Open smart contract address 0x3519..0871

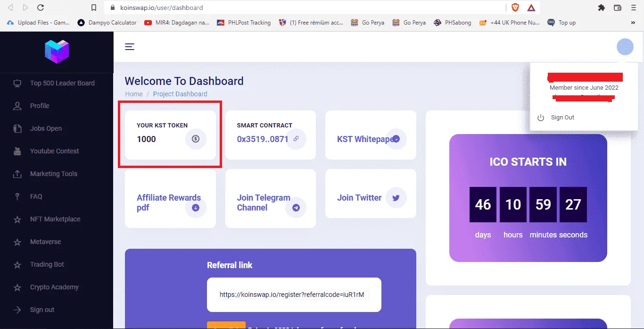[262, 139]
